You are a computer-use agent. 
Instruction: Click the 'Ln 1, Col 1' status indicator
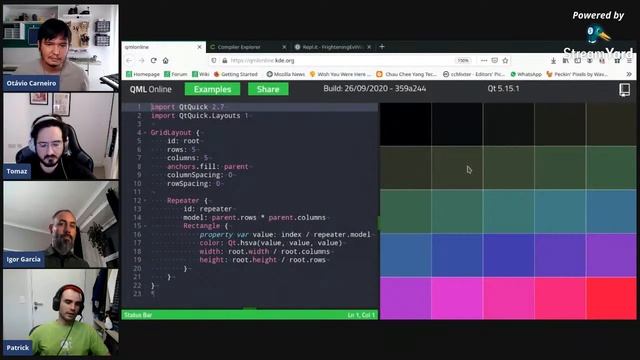coord(361,315)
